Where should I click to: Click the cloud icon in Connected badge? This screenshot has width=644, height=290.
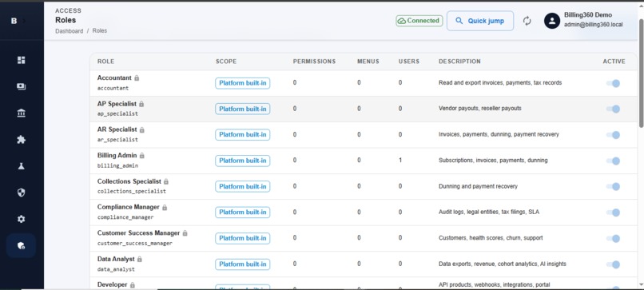coord(402,21)
